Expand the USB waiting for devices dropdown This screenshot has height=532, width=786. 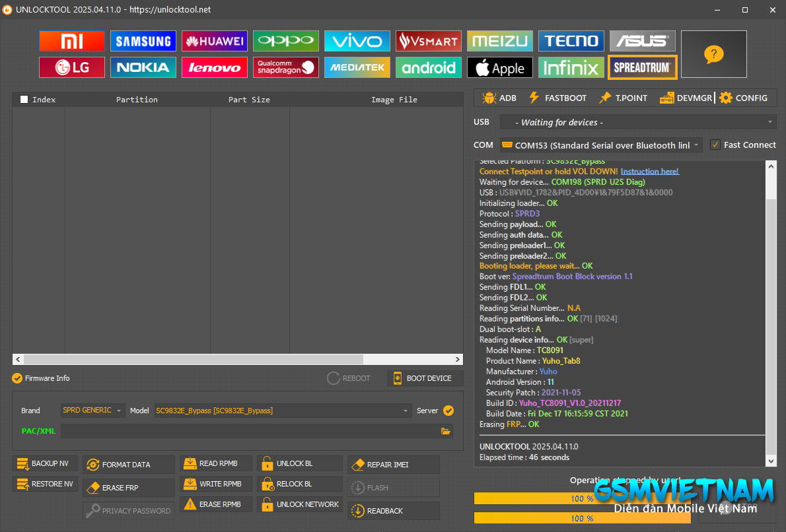[638, 122]
